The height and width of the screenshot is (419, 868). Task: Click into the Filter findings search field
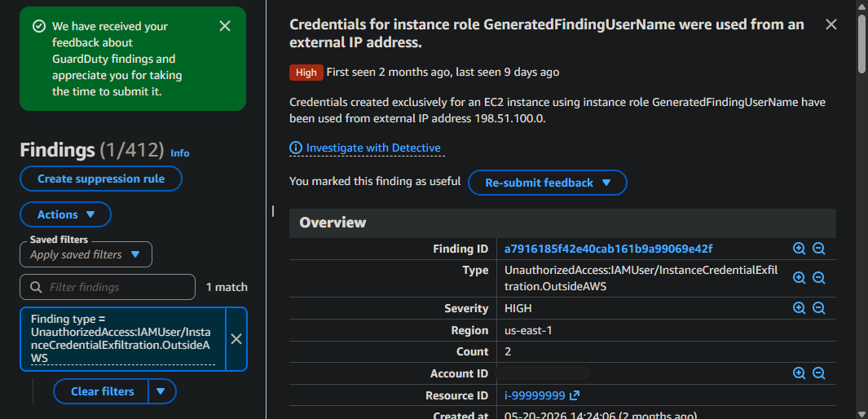pos(108,287)
